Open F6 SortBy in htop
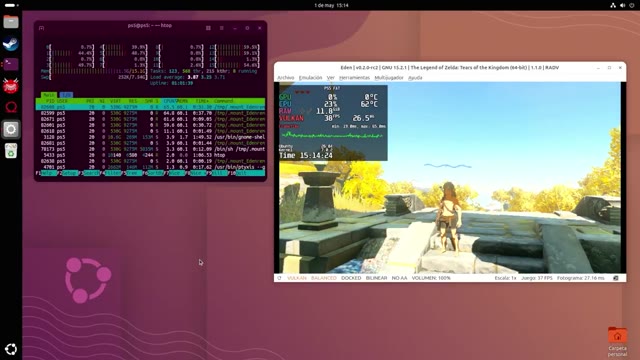 pos(153,173)
